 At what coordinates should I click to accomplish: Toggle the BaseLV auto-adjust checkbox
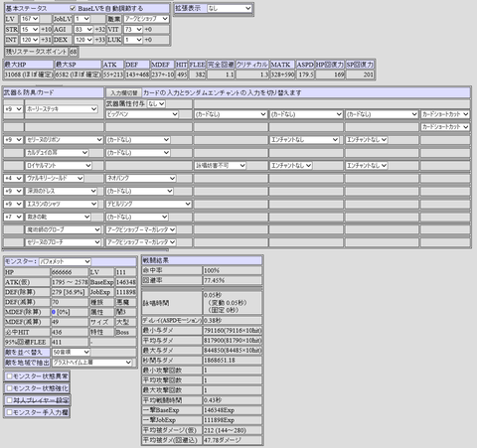tap(73, 8)
